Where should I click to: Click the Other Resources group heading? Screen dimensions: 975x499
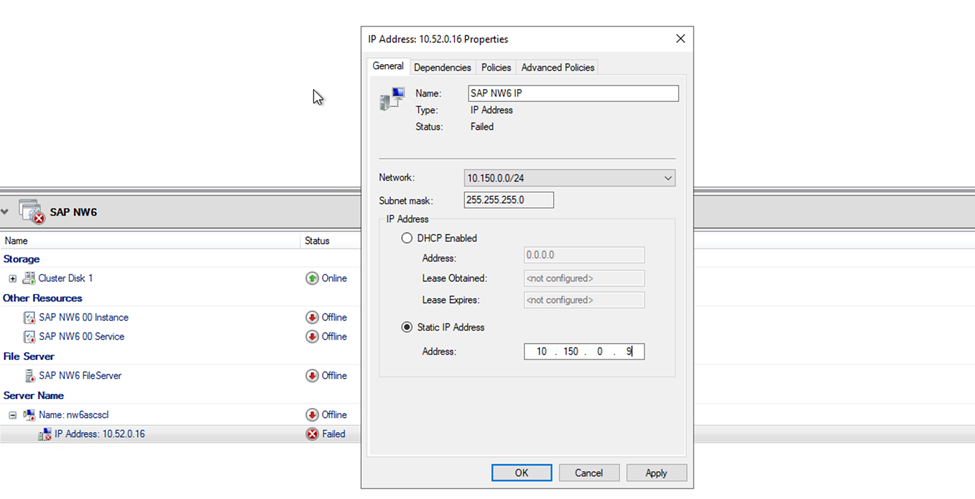pos(42,298)
